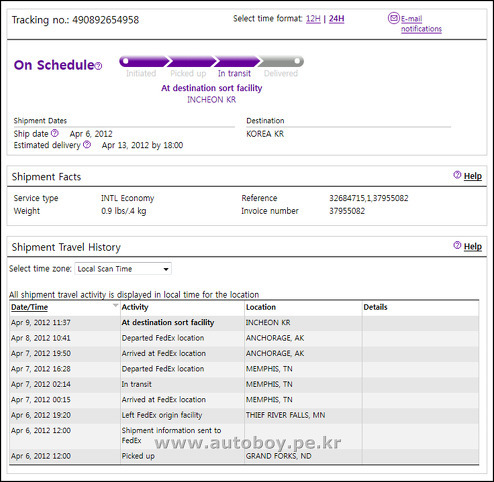Click 'Left FedEx origin facility' activity

point(162,415)
